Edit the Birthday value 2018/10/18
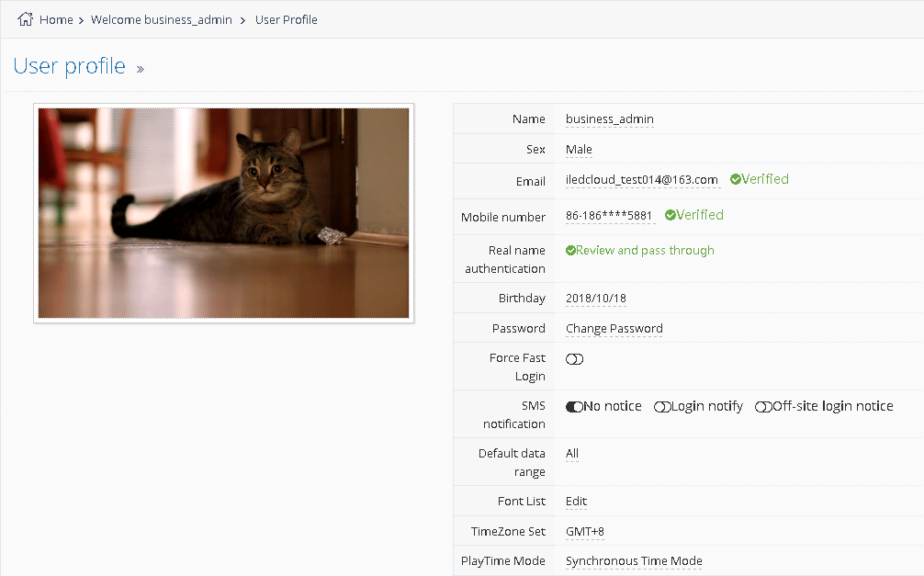This screenshot has width=924, height=576. pos(596,299)
